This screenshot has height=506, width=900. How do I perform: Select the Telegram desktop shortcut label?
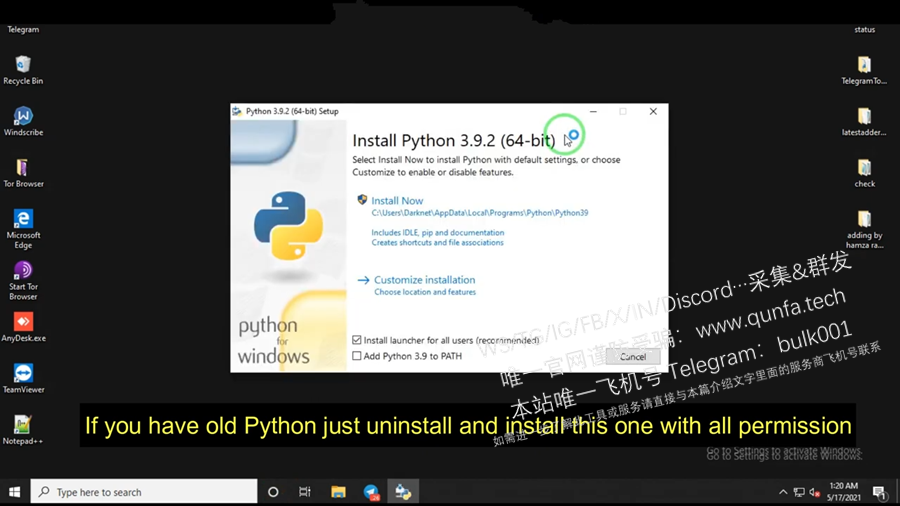pos(23,29)
